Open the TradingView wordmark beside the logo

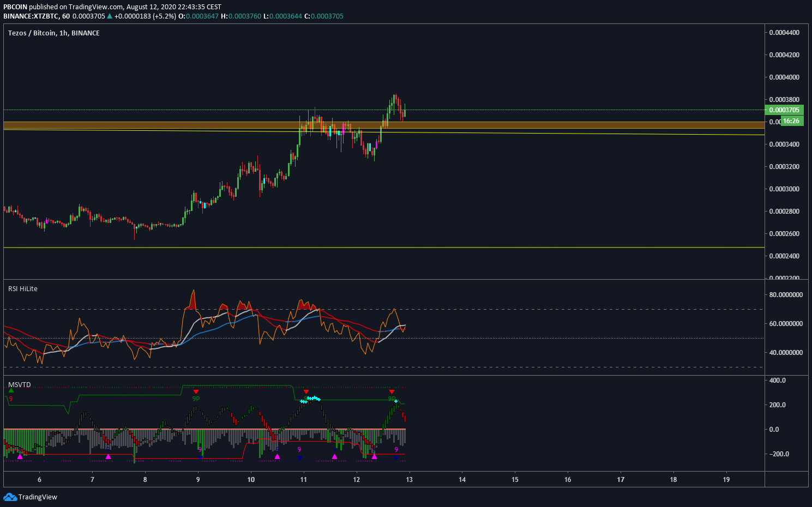(38, 497)
